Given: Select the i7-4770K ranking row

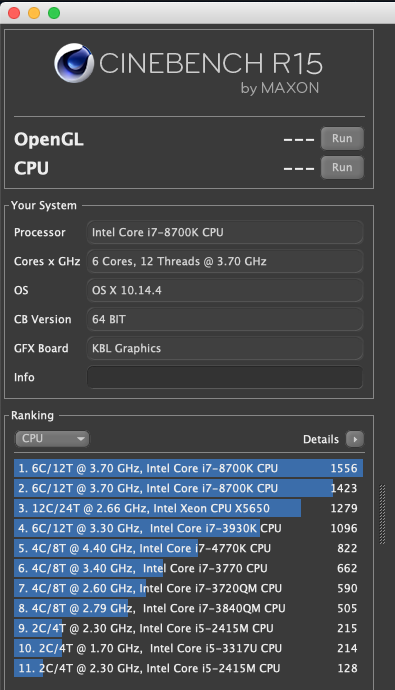Looking at the screenshot, I should [188, 548].
